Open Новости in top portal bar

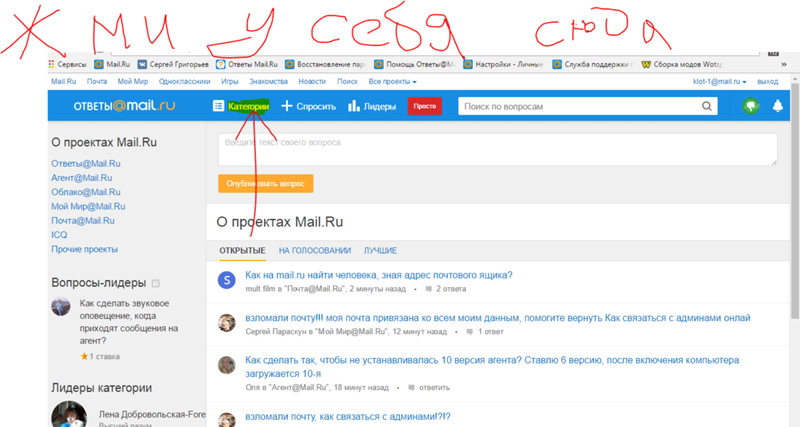coord(312,82)
